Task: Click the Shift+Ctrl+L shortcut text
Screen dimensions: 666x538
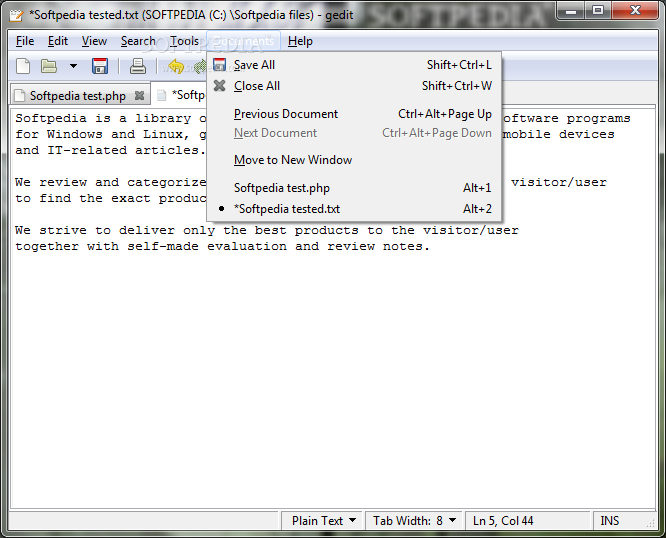Action: 459,65
